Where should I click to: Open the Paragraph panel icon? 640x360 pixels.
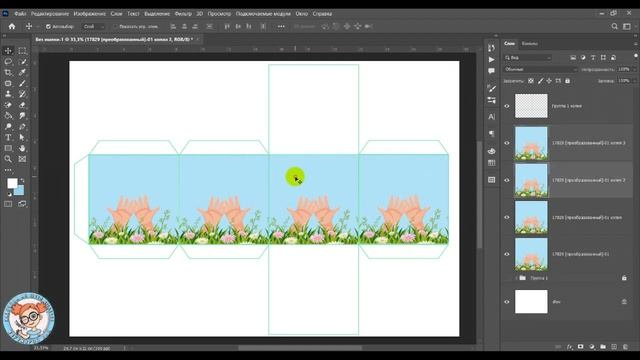coord(491,134)
